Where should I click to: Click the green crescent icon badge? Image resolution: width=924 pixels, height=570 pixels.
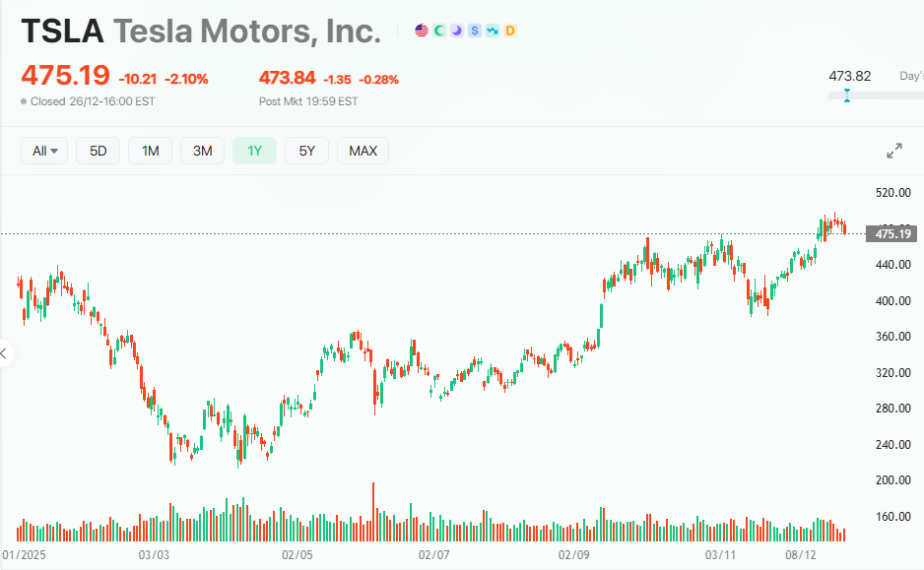click(439, 31)
